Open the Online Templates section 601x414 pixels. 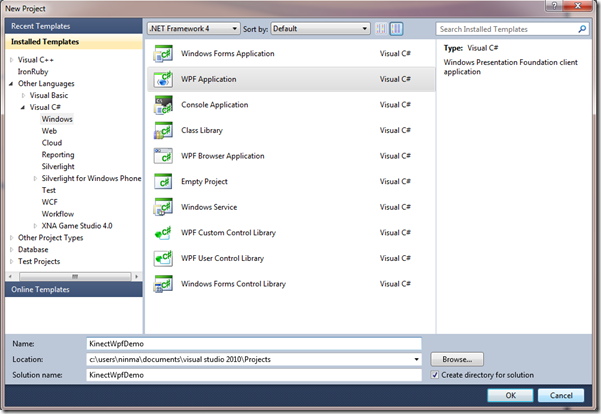tap(40, 289)
